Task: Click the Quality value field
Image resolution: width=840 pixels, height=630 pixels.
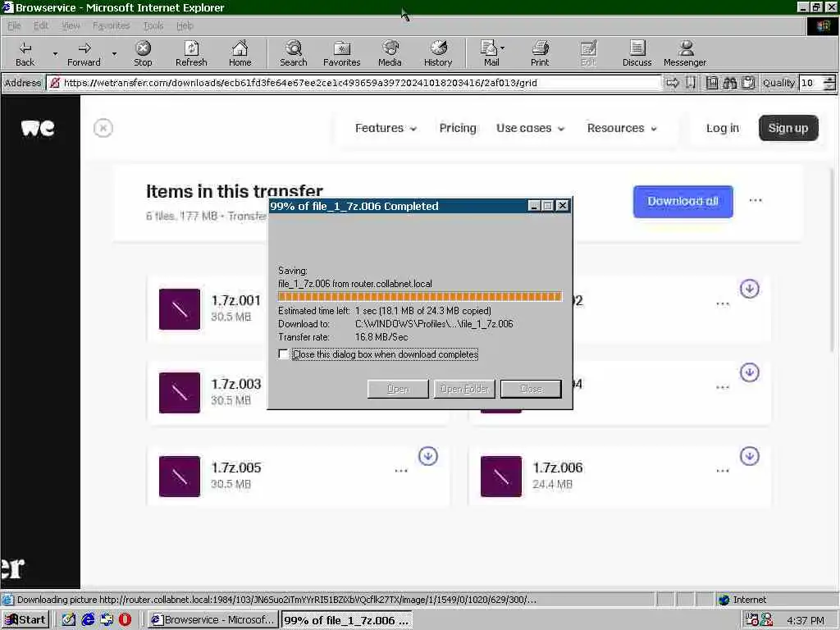Action: [810, 83]
